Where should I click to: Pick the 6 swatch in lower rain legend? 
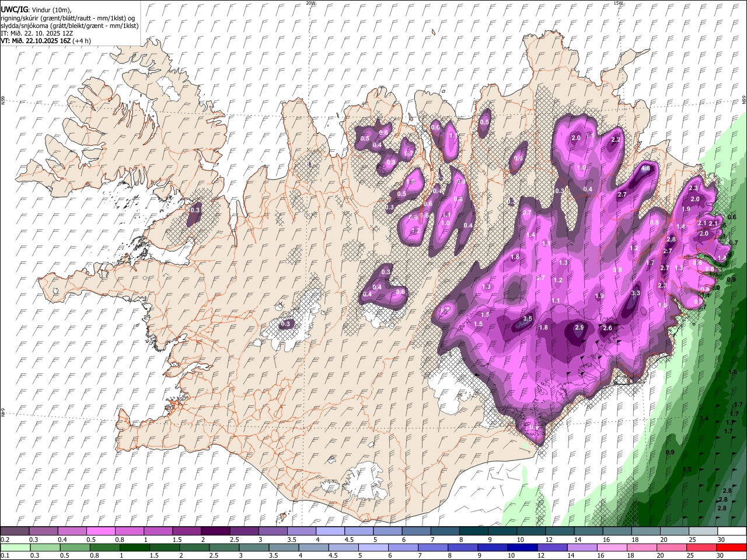pyautogui.click(x=402, y=548)
